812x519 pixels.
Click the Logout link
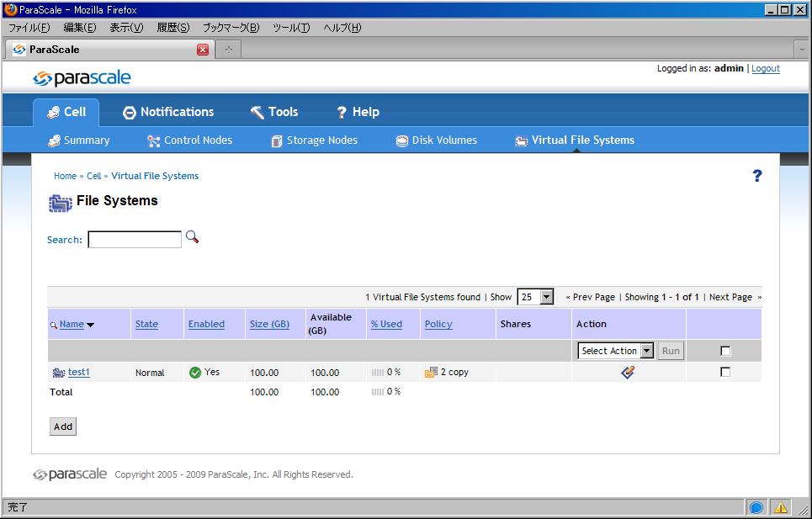[765, 69]
